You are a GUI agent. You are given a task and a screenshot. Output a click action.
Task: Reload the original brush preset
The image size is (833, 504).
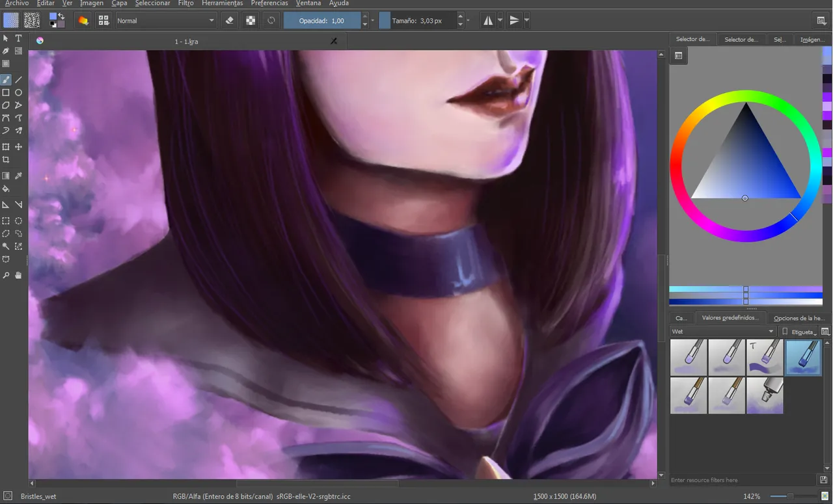click(271, 20)
